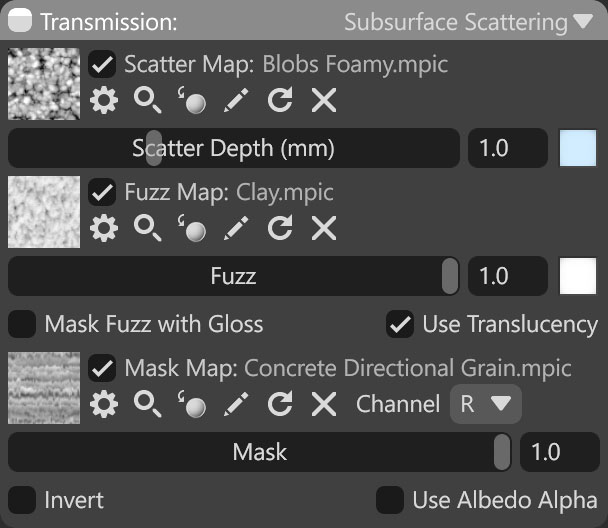
Task: Toggle the Invert checkbox
Action: (22, 500)
